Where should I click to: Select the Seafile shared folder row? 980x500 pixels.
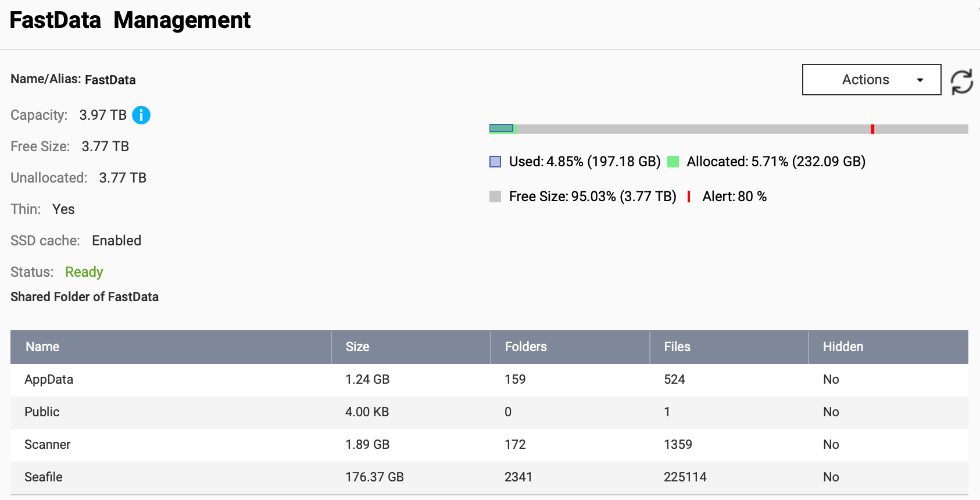(x=489, y=477)
